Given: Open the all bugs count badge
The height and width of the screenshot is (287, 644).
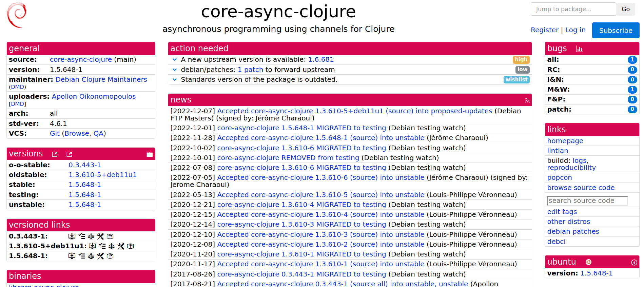Looking at the screenshot, I should point(632,60).
